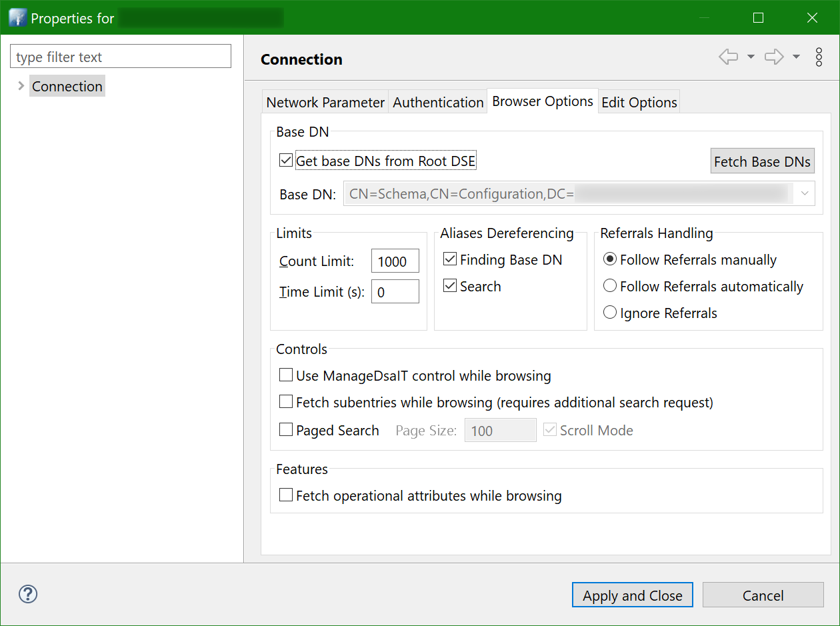840x626 pixels.
Task: Click the Count Limit input field
Action: (395, 261)
